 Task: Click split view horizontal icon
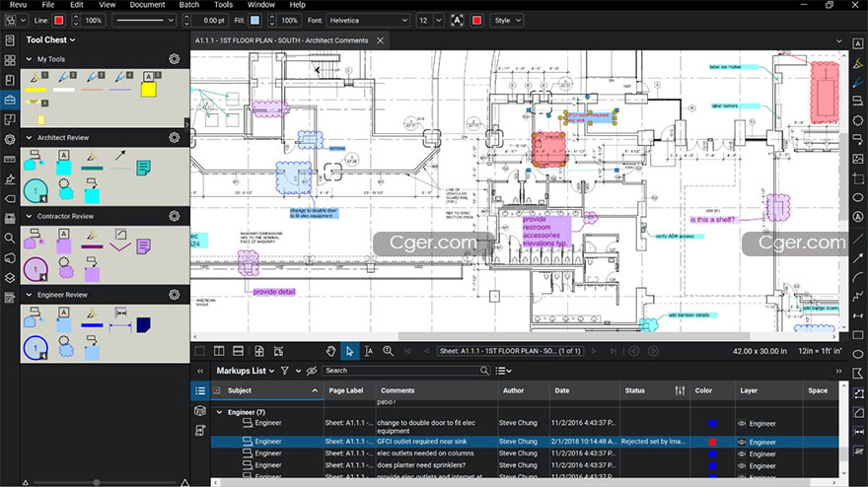click(238, 351)
